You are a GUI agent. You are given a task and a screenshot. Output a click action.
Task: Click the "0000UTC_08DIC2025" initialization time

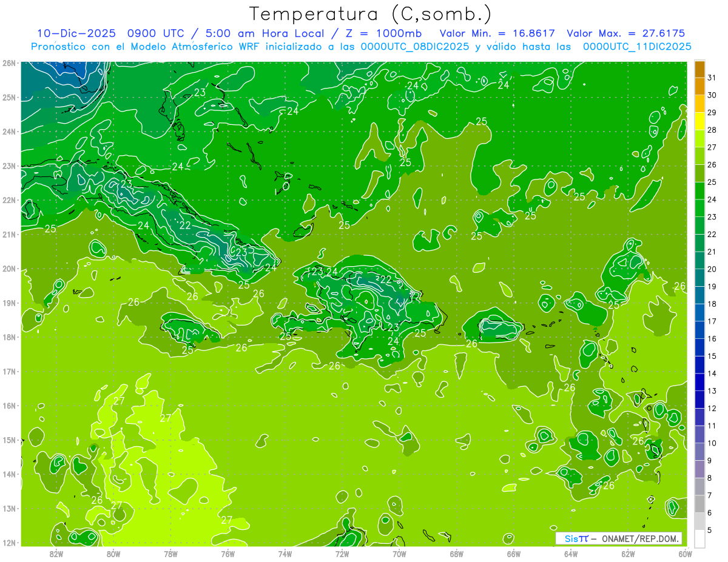pos(414,47)
